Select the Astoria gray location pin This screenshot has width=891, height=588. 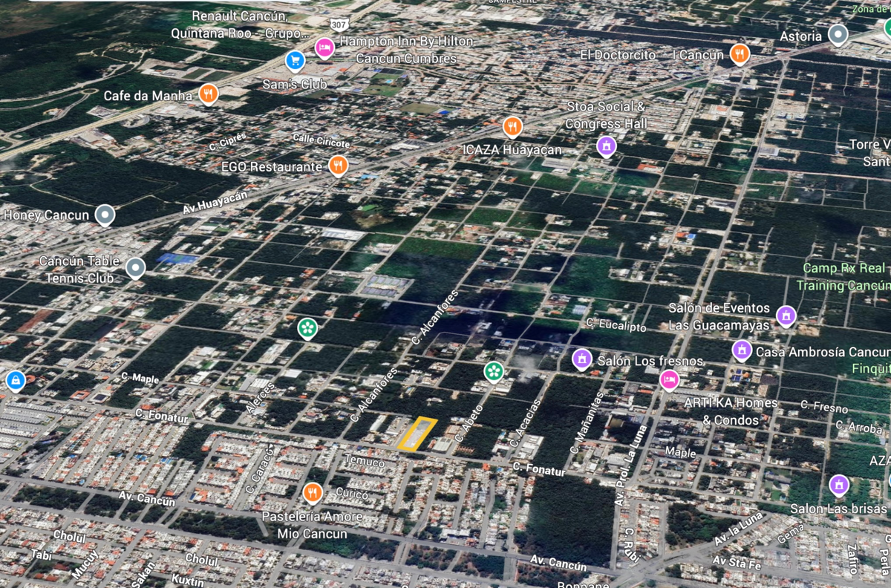click(838, 34)
